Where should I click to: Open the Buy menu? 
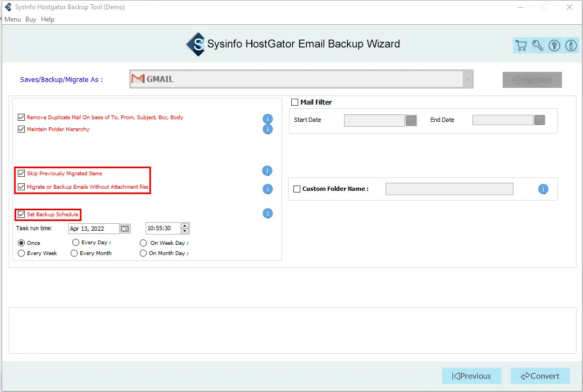pos(31,19)
